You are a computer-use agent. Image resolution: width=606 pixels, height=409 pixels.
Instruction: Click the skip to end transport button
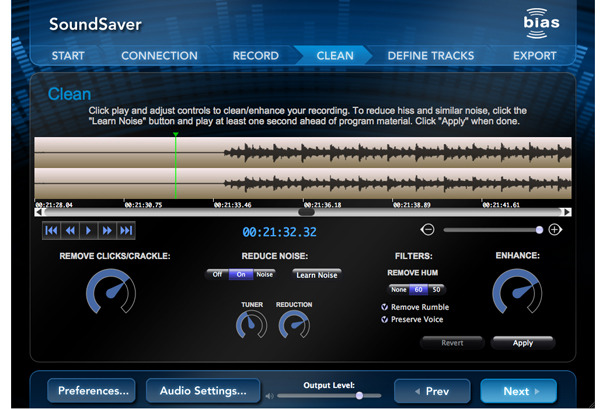[126, 231]
